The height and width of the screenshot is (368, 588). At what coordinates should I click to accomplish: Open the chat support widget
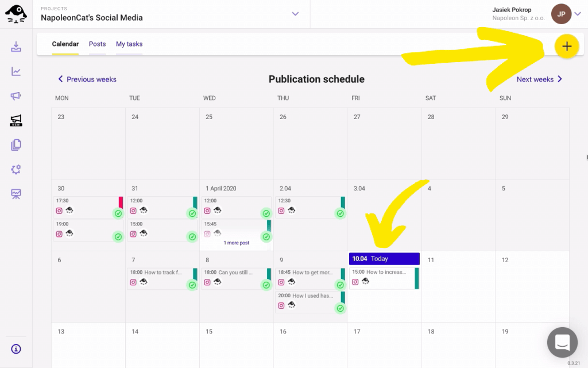coord(562,342)
